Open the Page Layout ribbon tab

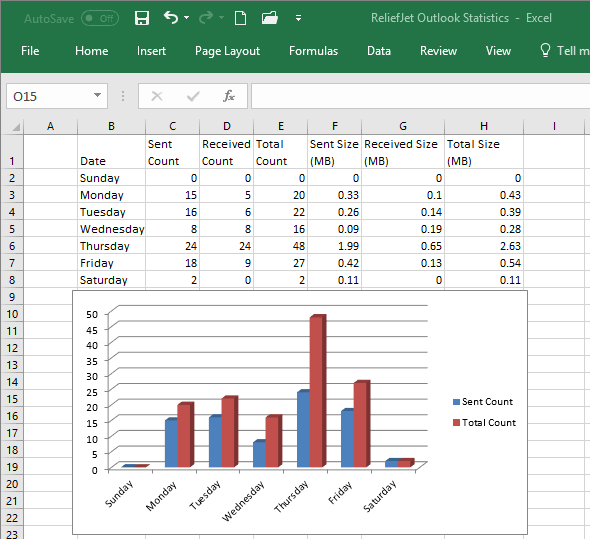[227, 51]
